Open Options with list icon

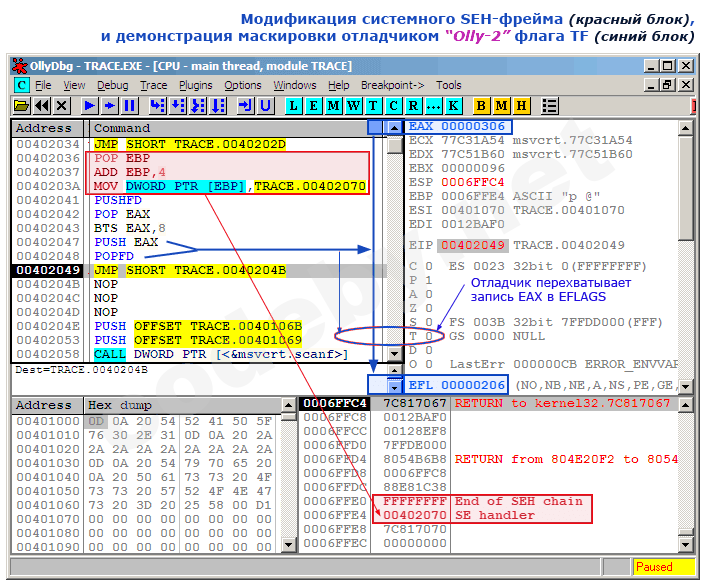pos(550,106)
